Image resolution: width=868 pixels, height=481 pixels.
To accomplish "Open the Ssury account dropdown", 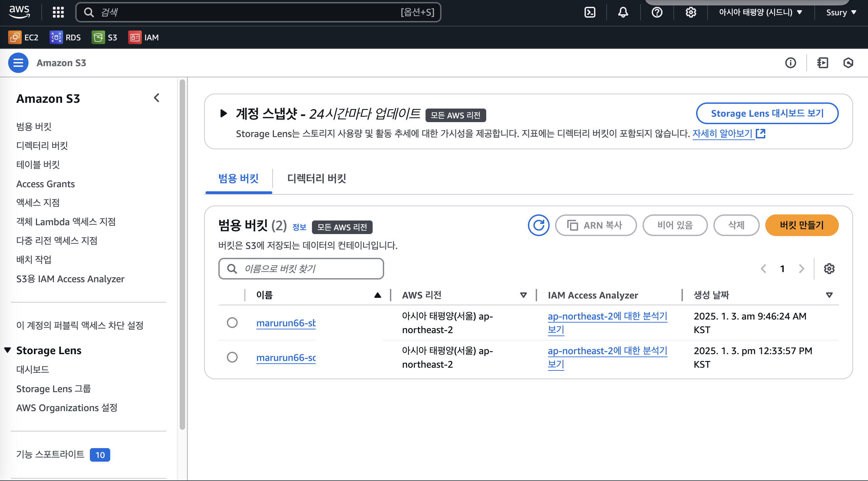I will [x=841, y=13].
